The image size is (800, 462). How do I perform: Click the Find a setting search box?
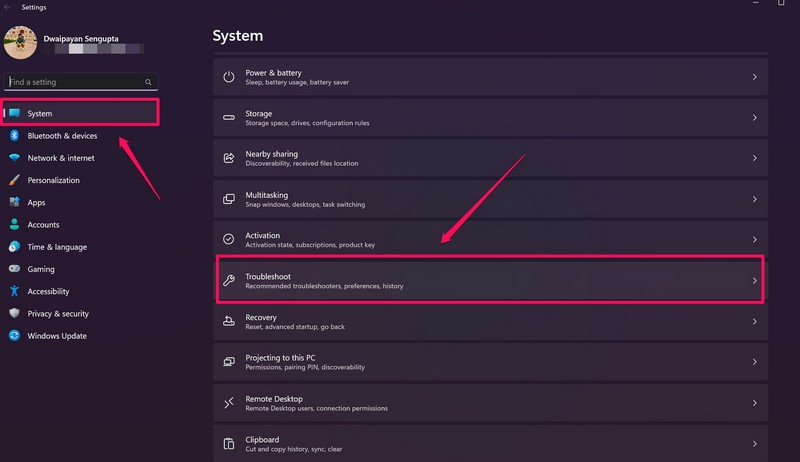click(78, 82)
